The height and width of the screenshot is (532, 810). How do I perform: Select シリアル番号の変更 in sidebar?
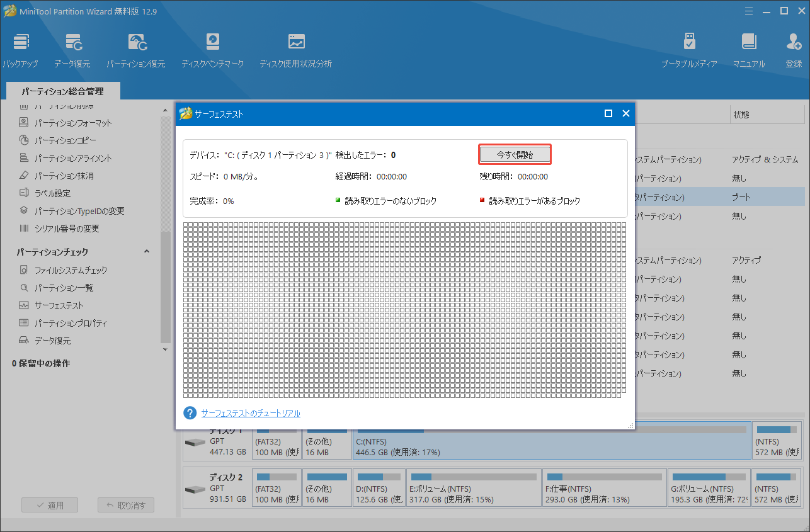pos(59,229)
